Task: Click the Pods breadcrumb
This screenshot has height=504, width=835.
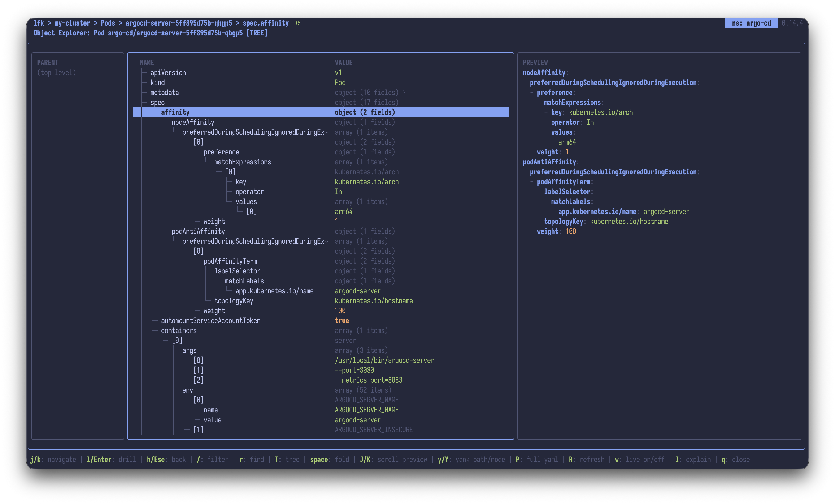Action: tap(108, 23)
